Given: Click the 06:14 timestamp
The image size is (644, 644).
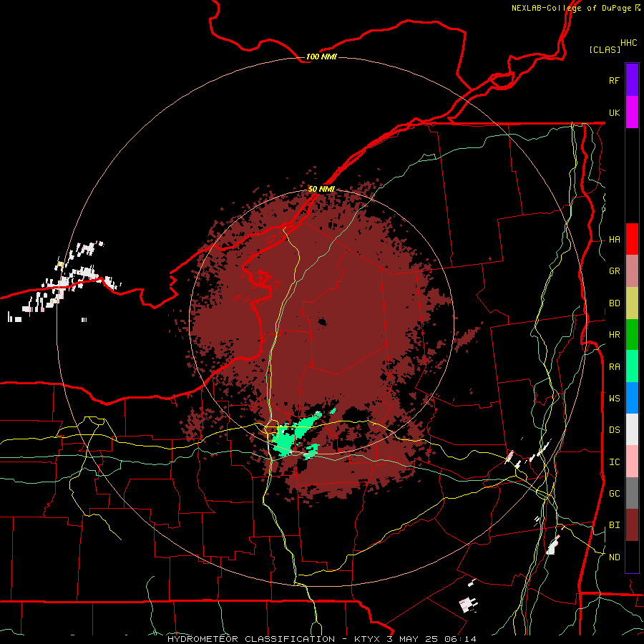Looking at the screenshot, I should [460, 639].
